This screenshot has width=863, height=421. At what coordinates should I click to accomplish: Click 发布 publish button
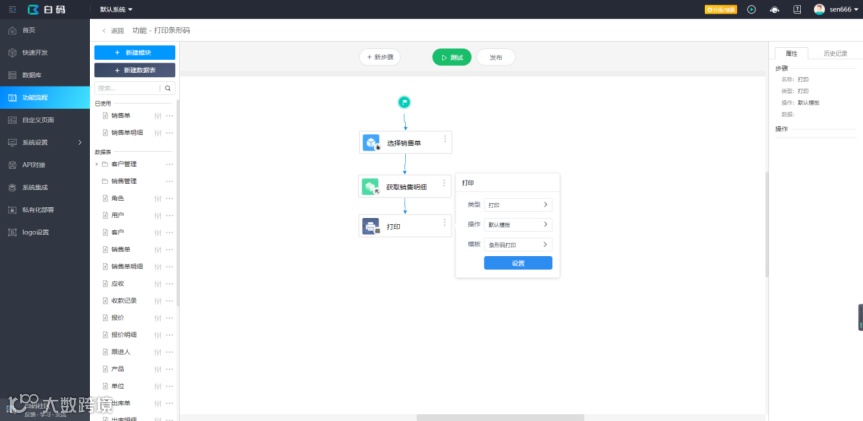click(495, 57)
